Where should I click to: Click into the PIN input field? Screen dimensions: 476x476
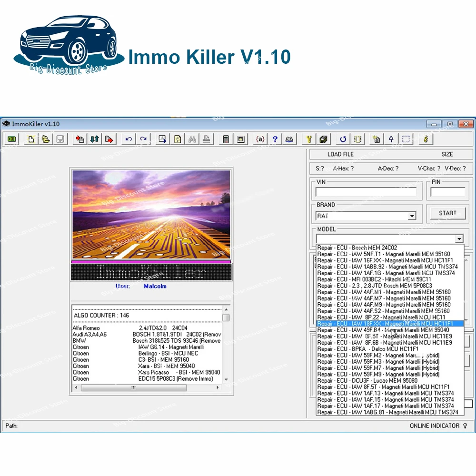coord(448,192)
